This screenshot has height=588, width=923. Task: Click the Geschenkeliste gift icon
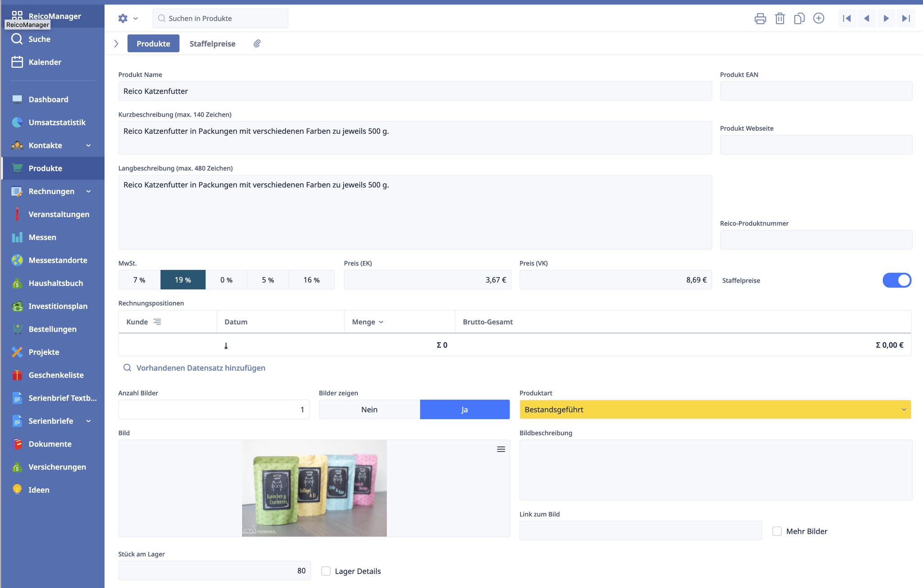point(17,375)
